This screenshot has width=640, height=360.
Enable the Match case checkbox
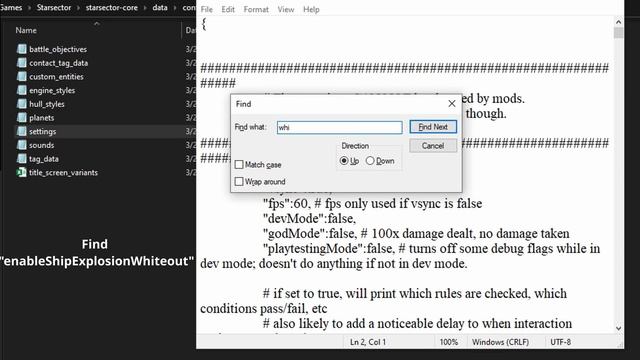tap(239, 164)
